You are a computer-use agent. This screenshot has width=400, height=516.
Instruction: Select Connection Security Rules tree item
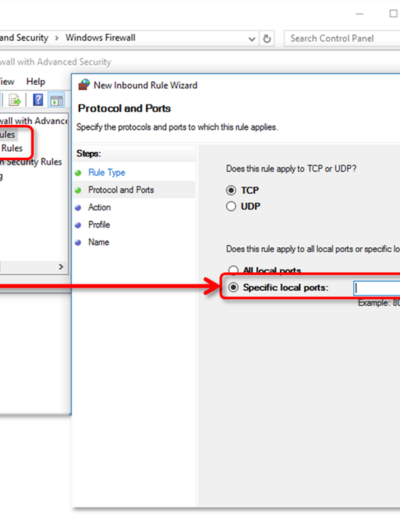point(31,162)
